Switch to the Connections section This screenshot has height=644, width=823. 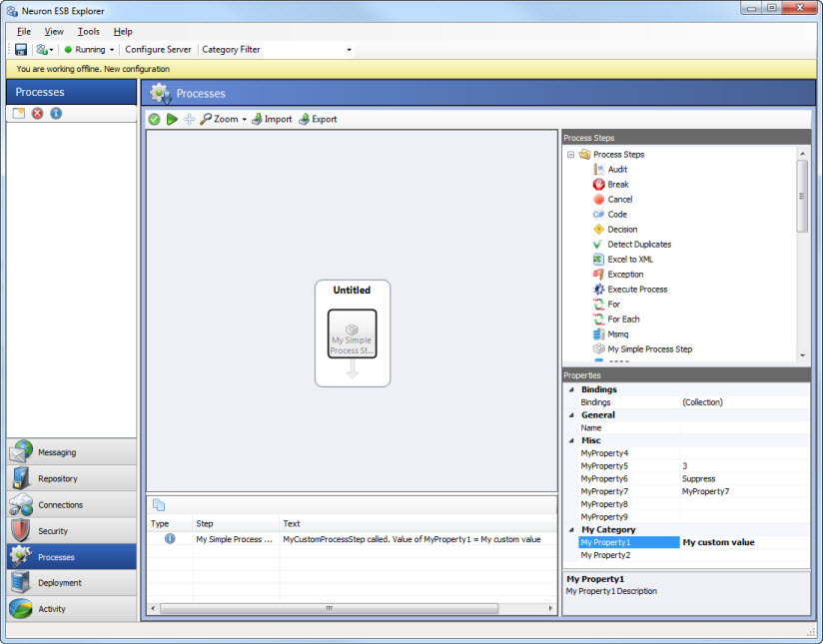71,504
